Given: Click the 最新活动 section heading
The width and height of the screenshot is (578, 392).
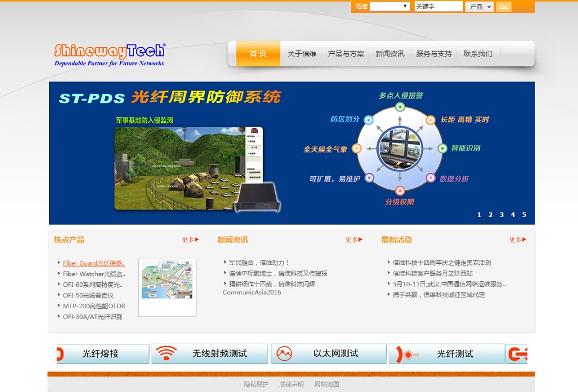Looking at the screenshot, I should coord(397,240).
